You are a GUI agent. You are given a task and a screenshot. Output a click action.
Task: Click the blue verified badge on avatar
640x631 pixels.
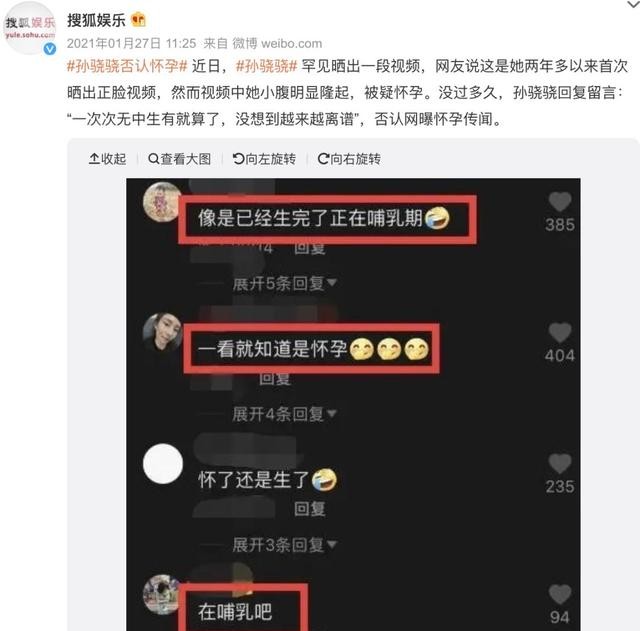(x=49, y=49)
